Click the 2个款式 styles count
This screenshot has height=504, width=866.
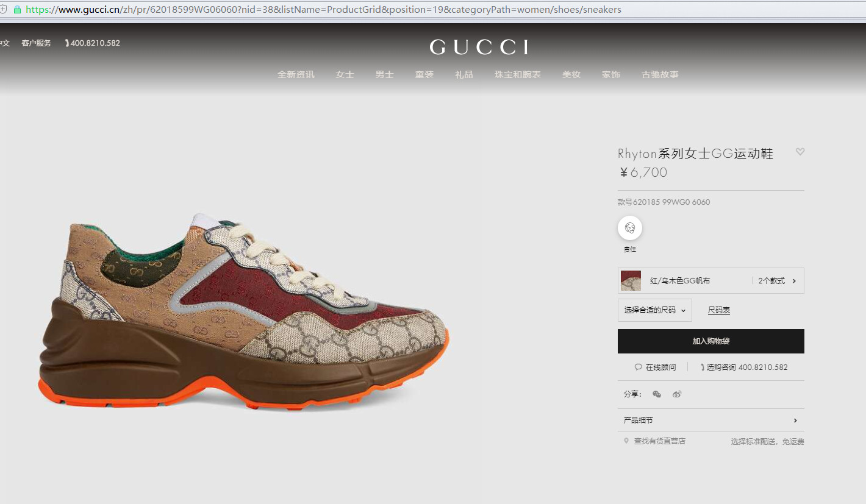pos(771,281)
